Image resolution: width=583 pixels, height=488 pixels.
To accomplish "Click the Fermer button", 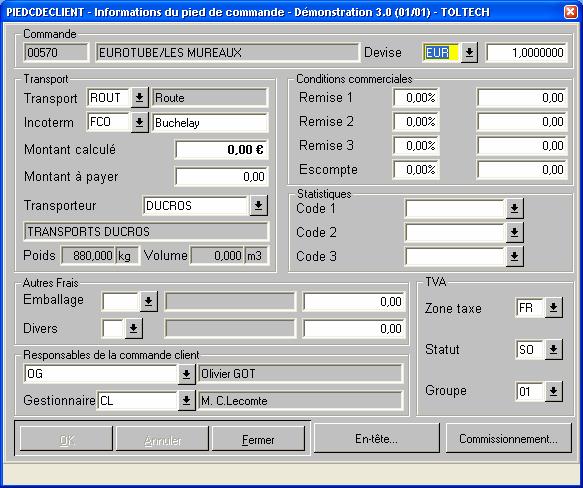I will click(258, 439).
